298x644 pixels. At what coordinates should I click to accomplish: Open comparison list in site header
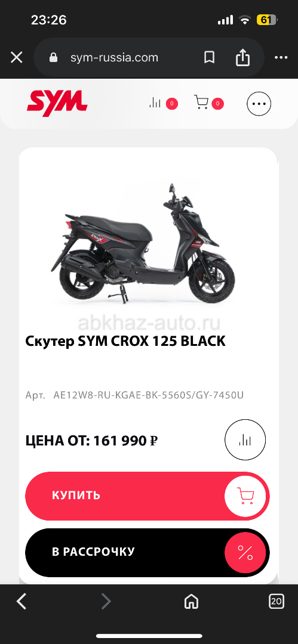[164, 103]
